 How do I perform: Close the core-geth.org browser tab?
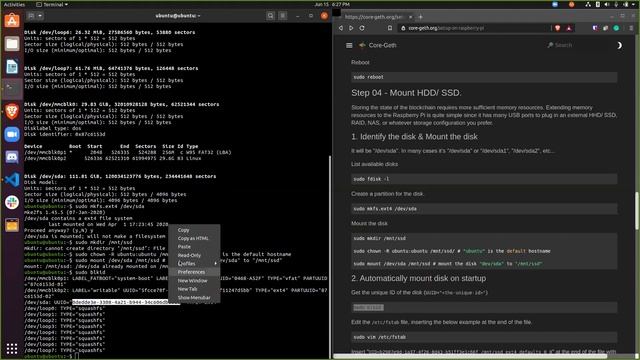pos(410,17)
